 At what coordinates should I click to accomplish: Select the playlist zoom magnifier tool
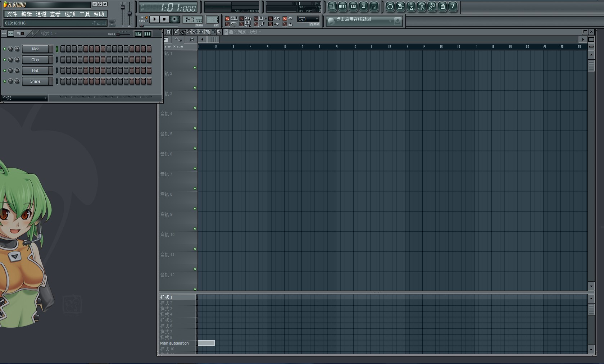coord(219,32)
